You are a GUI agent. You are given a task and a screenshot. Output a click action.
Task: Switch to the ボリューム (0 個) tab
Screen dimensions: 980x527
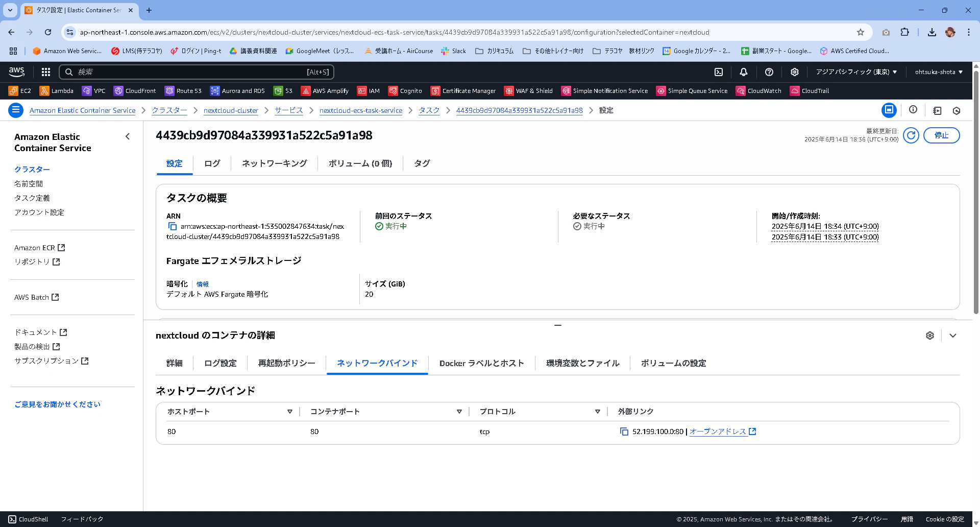(360, 163)
